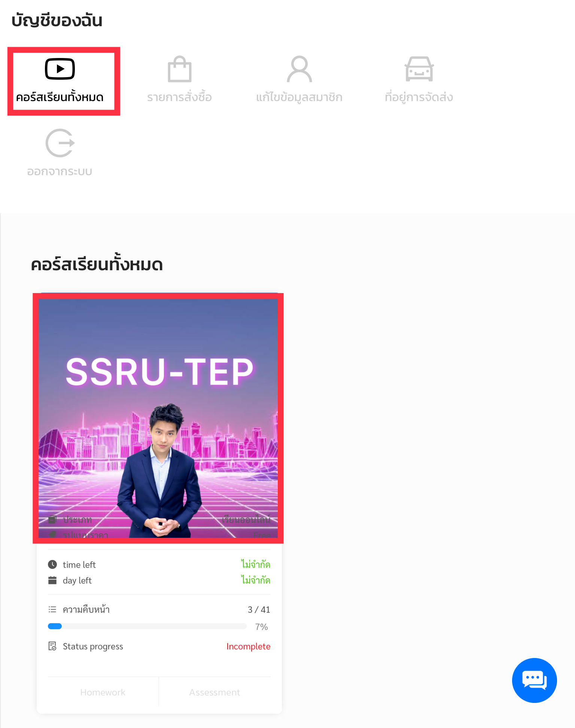Click the คอร์สเรียนทั้งหมด section heading

coord(97,264)
